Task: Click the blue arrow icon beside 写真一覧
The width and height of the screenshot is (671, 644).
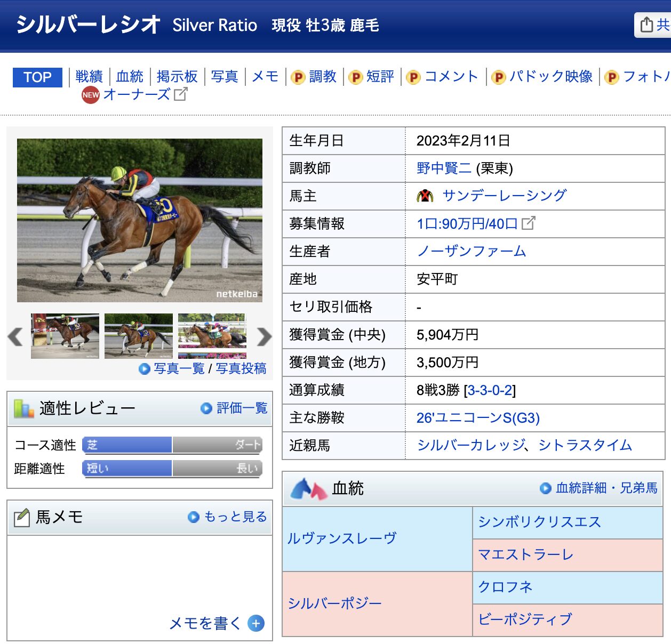Action: tap(144, 368)
